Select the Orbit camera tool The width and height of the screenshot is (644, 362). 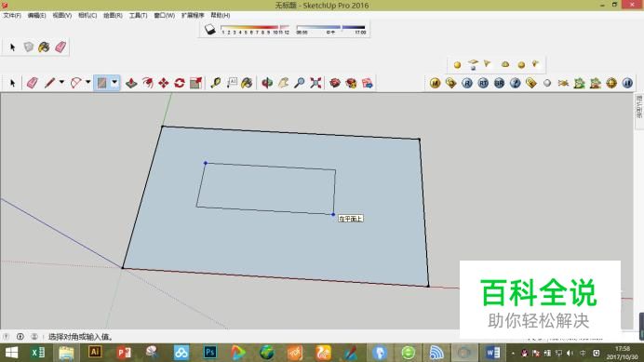click(x=267, y=83)
